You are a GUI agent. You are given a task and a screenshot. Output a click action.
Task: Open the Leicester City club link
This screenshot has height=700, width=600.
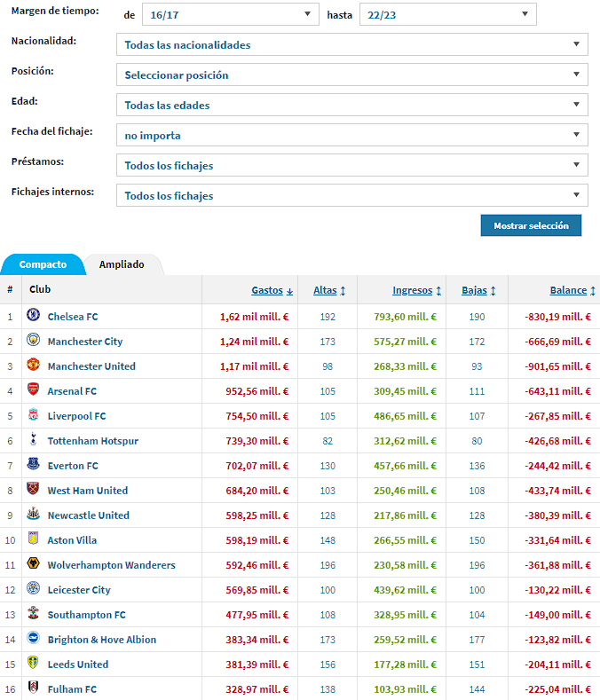click(79, 590)
